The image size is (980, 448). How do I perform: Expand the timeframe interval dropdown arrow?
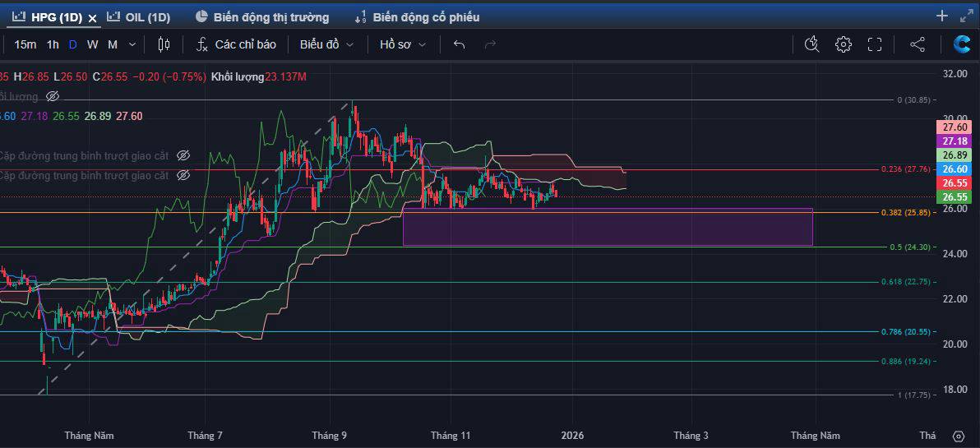pos(132,44)
